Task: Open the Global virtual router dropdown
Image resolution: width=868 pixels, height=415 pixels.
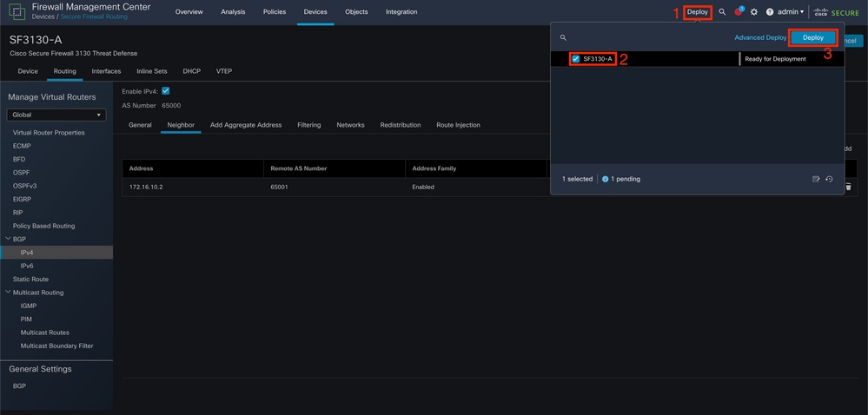Action: coord(56,115)
